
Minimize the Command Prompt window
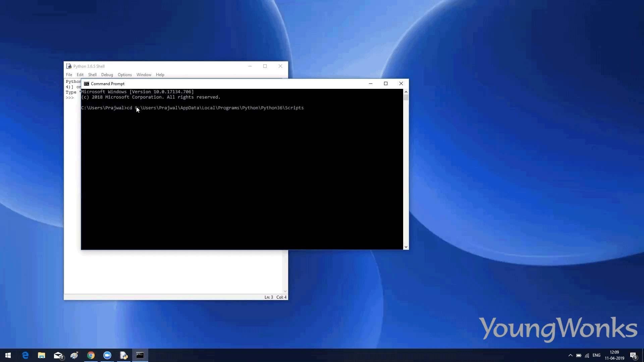click(x=371, y=84)
